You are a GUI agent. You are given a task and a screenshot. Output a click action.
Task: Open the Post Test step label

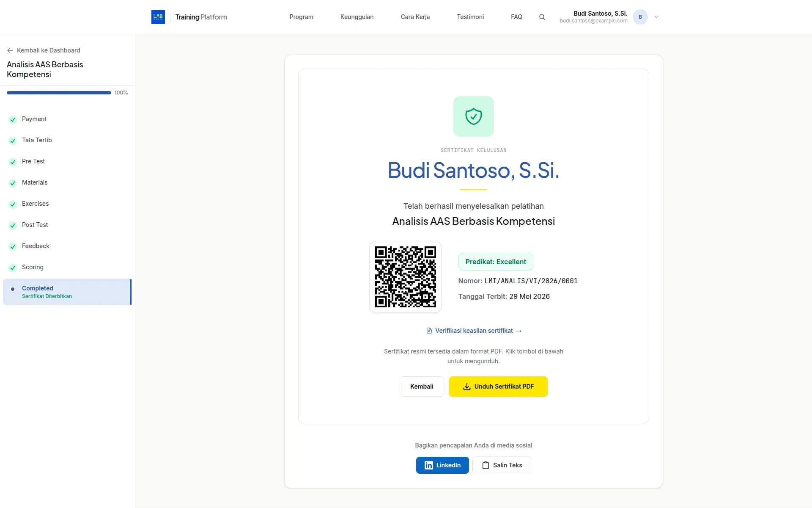coord(35,225)
